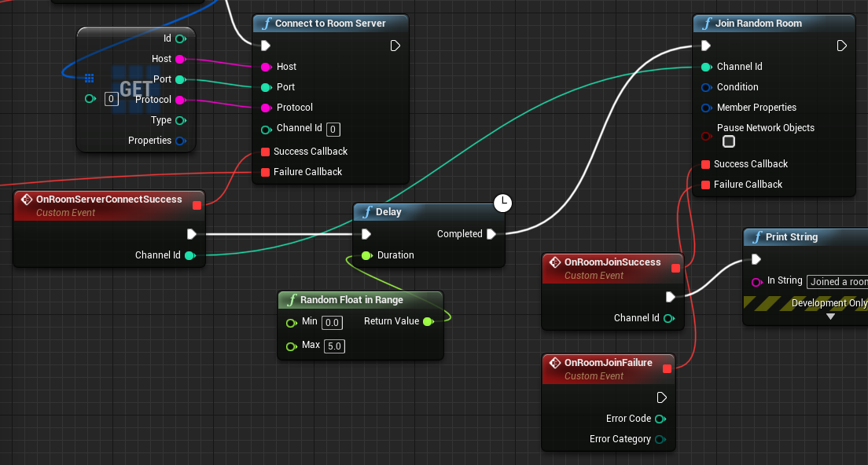Click the array grid input pin on GET node
This screenshot has height=465, width=868.
tap(89, 78)
